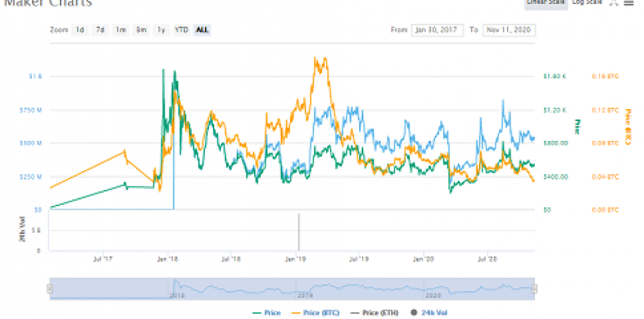Switch chart to Log Scale
The image size is (644, 319).
[x=587, y=3]
